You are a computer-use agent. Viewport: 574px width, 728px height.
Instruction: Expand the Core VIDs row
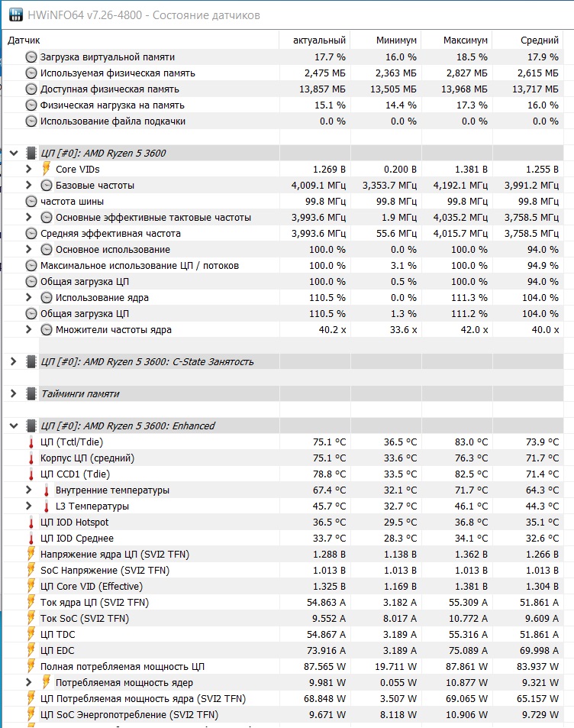coord(29,169)
